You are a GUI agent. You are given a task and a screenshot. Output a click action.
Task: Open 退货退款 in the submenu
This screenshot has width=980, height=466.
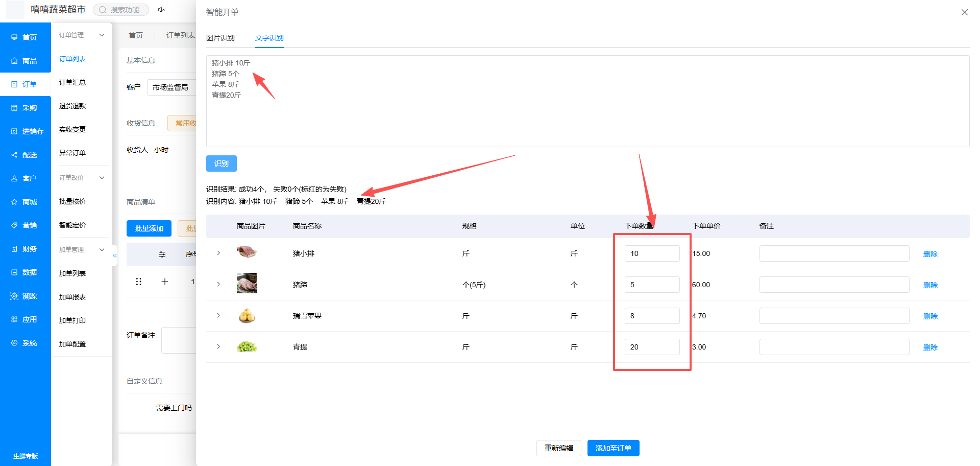[x=72, y=106]
